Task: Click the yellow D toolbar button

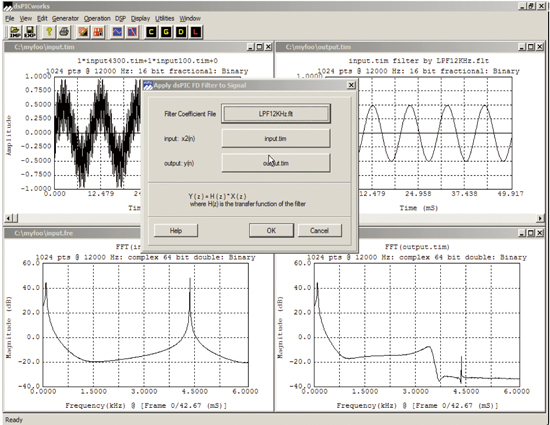Action: pos(181,32)
